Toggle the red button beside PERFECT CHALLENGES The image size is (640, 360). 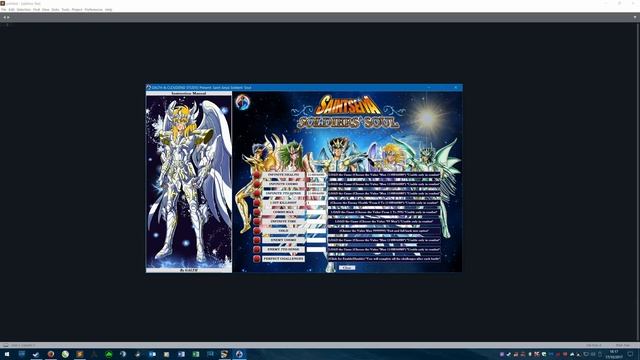tap(257, 259)
